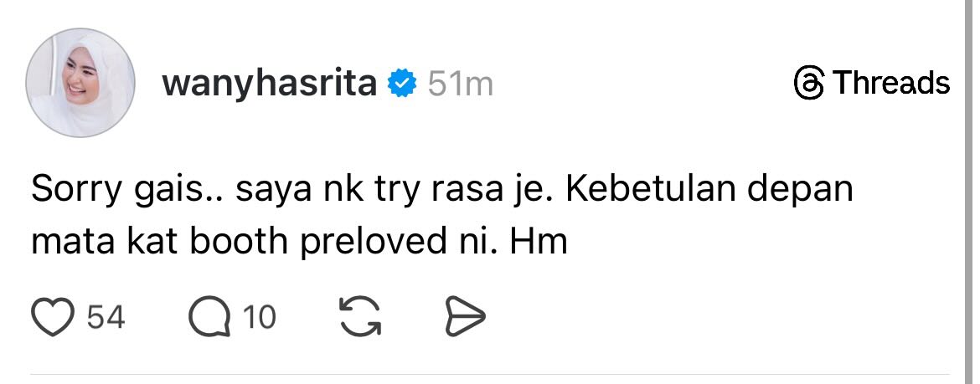
Task: Like the post with the heart icon
Action: pyautogui.click(x=54, y=318)
